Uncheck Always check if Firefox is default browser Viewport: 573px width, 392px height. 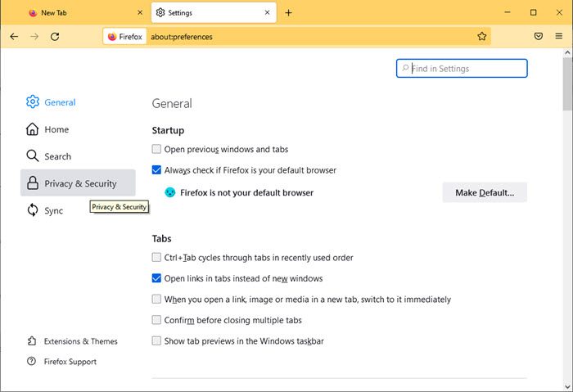(156, 170)
